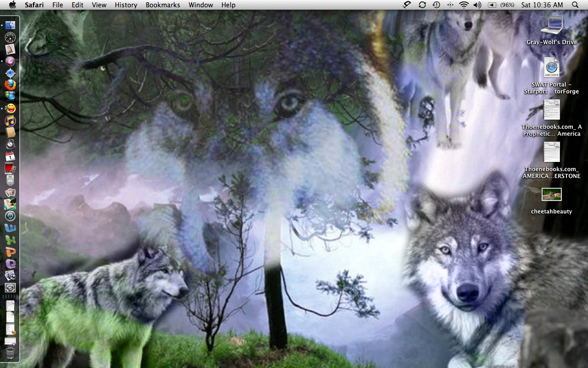Open the Help menu
This screenshot has height=368, width=588.
tap(228, 5)
